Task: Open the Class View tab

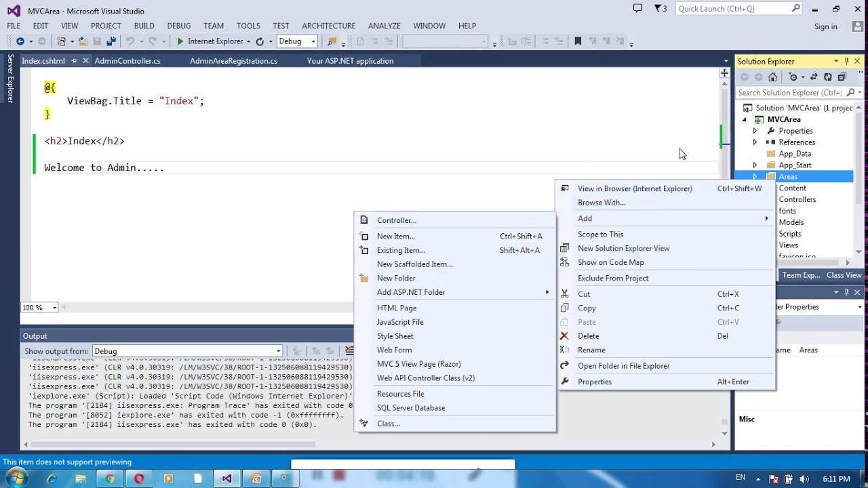Action: [x=844, y=275]
